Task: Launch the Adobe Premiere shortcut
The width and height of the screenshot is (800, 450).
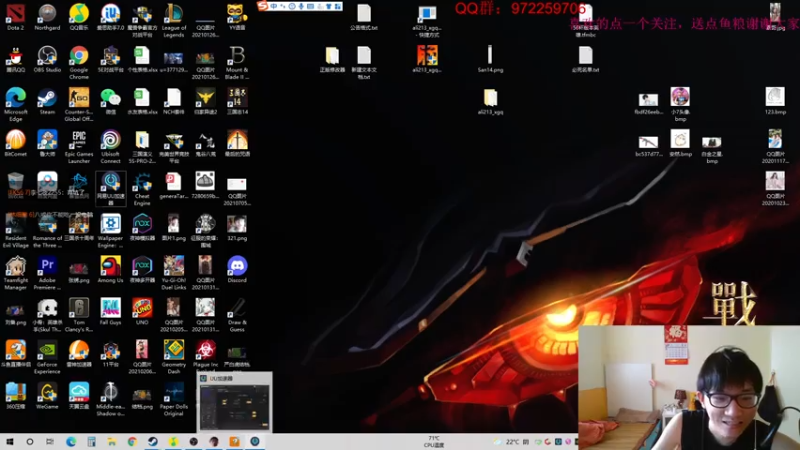Action: (47, 273)
